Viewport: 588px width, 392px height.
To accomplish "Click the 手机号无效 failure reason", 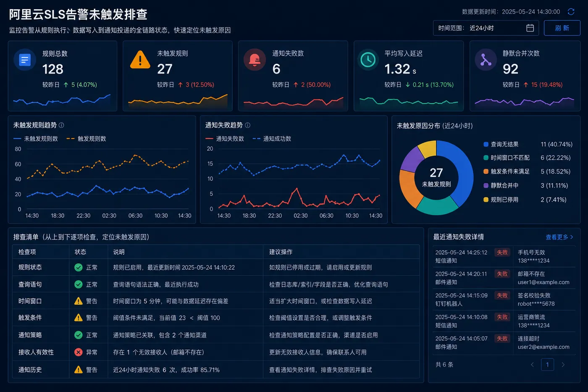I will 531,253.
